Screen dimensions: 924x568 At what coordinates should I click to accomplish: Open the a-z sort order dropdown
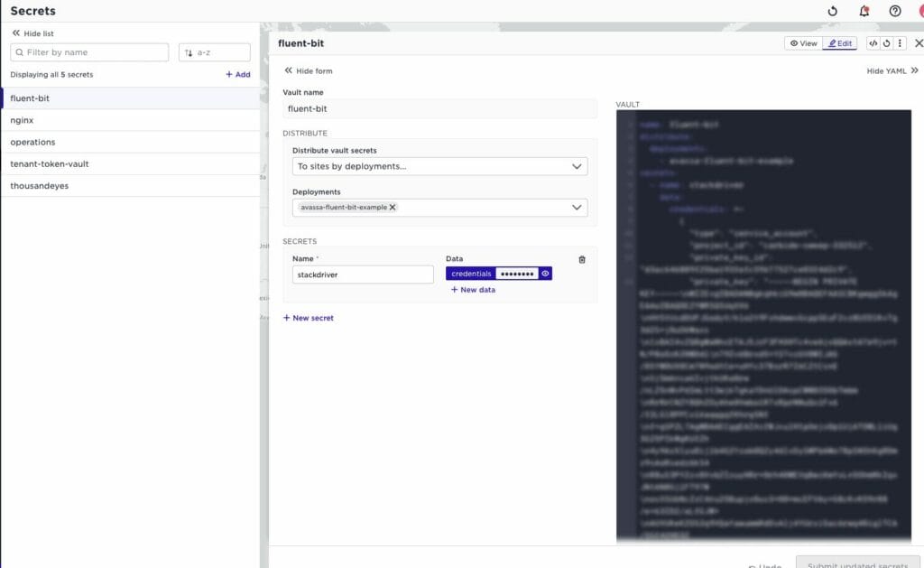tap(214, 52)
